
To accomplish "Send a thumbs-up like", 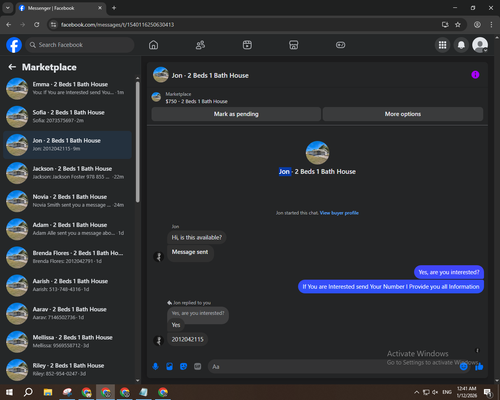I will pyautogui.click(x=479, y=367).
